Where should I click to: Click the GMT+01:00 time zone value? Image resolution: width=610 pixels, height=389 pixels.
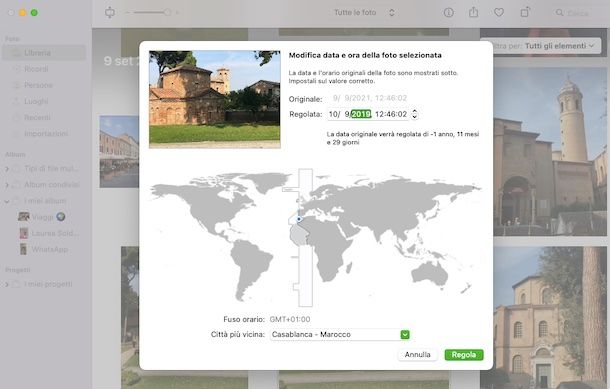pos(290,319)
